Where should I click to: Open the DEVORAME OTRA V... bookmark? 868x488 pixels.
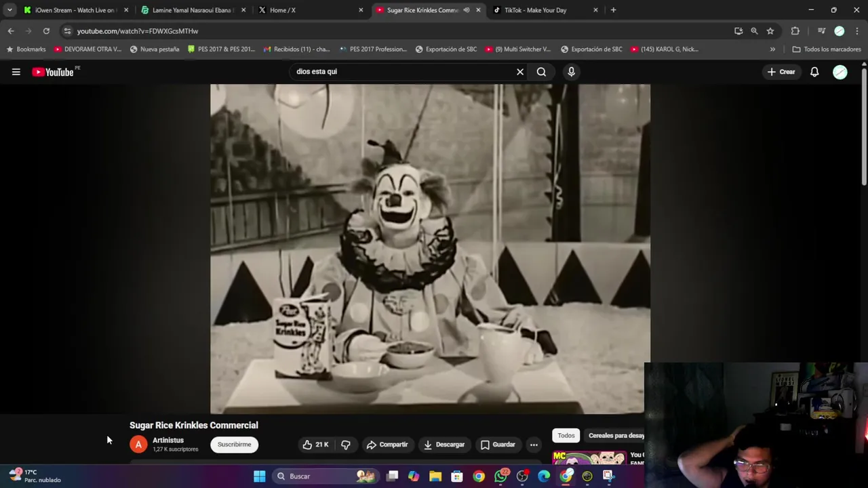87,49
